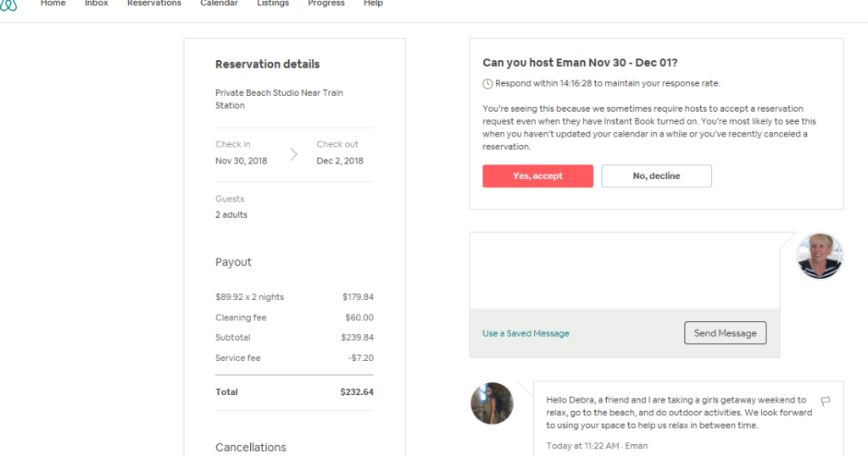Open the Reservations page

point(154,3)
